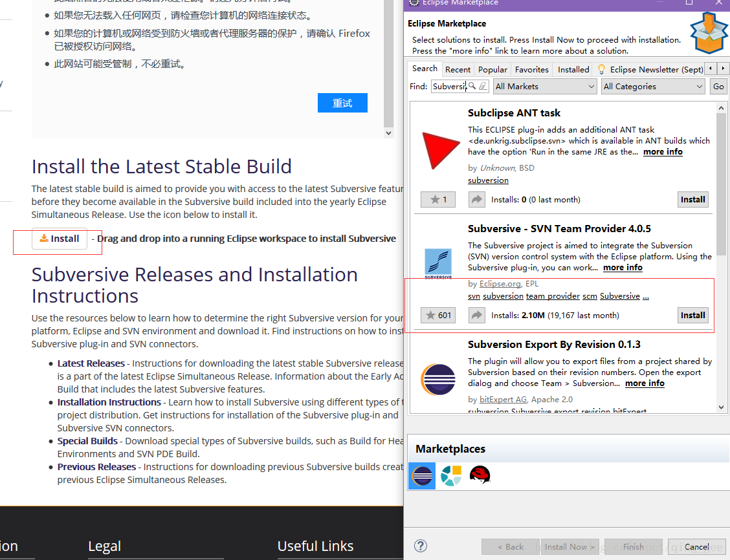The width and height of the screenshot is (730, 560).
Task: Install Subversive SVN Team Provider 4.0.5
Action: [692, 316]
